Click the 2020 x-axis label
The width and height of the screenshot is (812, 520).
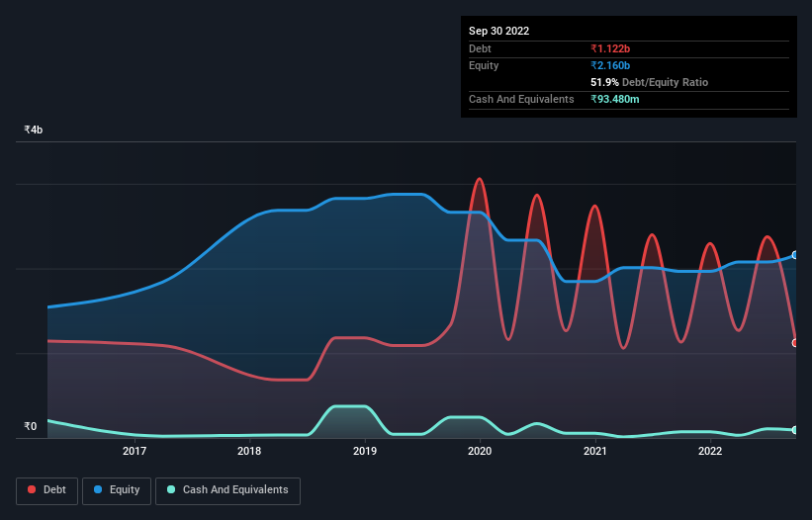480,451
